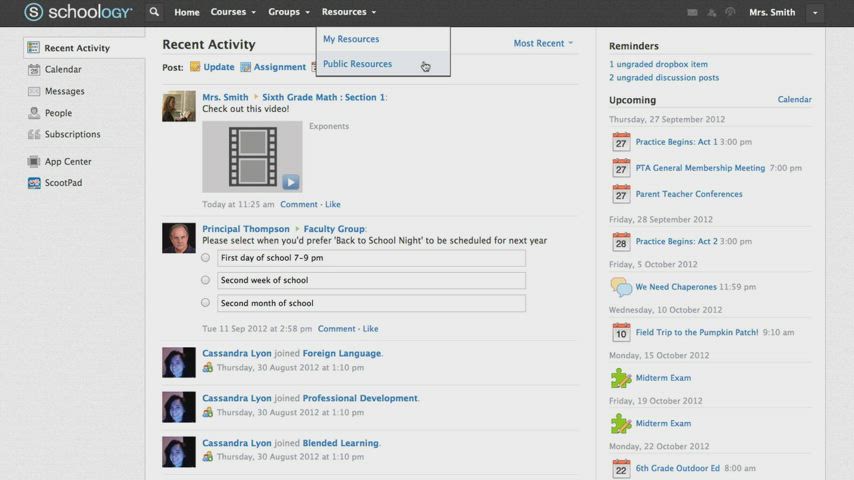Click the Midterm Exam puzzle icon
Viewport: 854px width, 480px height.
coord(621,378)
